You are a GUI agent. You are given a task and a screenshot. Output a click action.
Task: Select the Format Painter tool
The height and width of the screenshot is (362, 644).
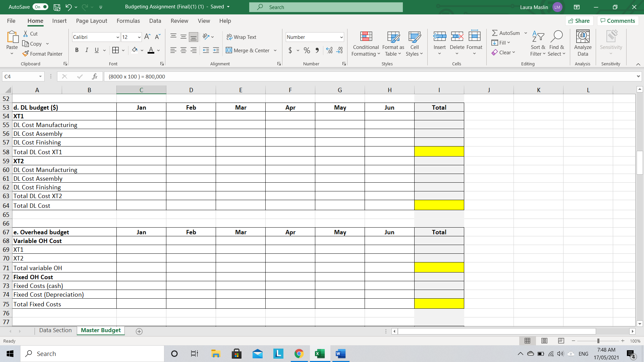(43, 54)
